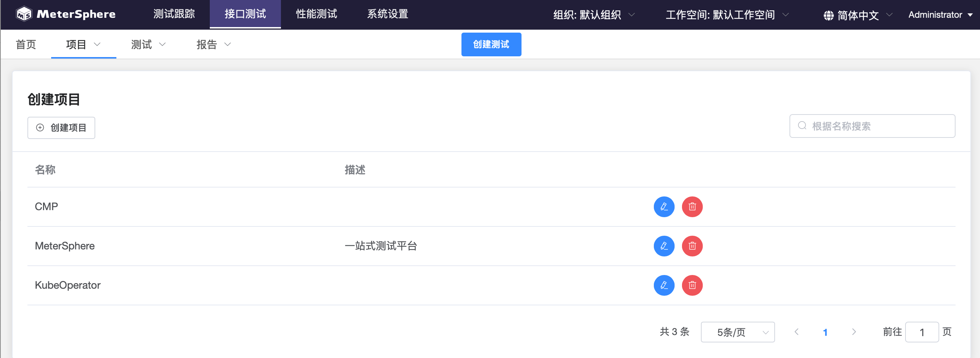Click the MeterSphere project name
The height and width of the screenshot is (358, 980).
tap(64, 246)
